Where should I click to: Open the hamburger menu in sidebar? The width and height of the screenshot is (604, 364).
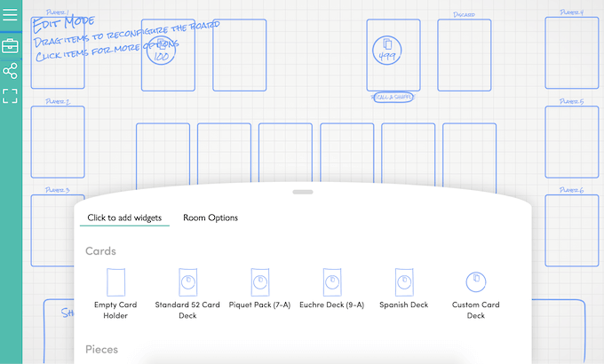(11, 15)
